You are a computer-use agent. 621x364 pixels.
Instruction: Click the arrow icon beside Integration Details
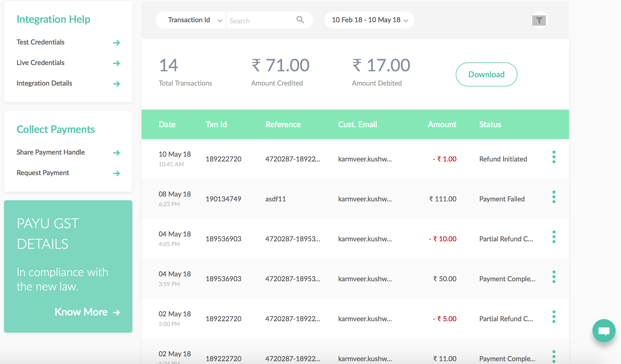click(116, 84)
